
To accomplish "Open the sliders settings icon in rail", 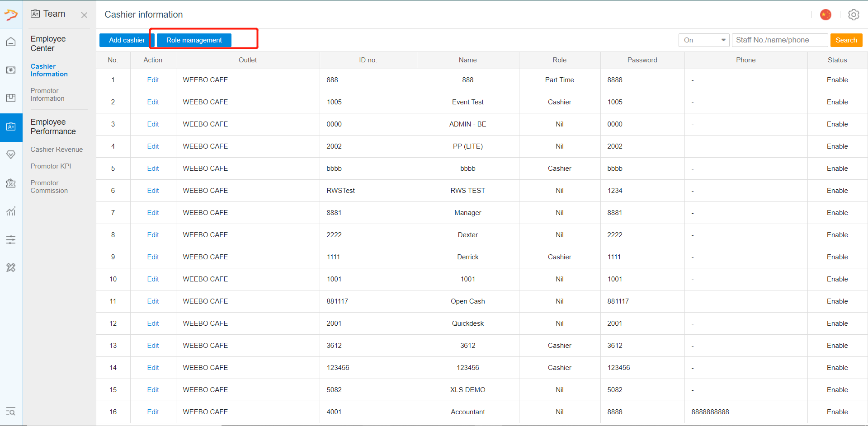I will (x=11, y=239).
